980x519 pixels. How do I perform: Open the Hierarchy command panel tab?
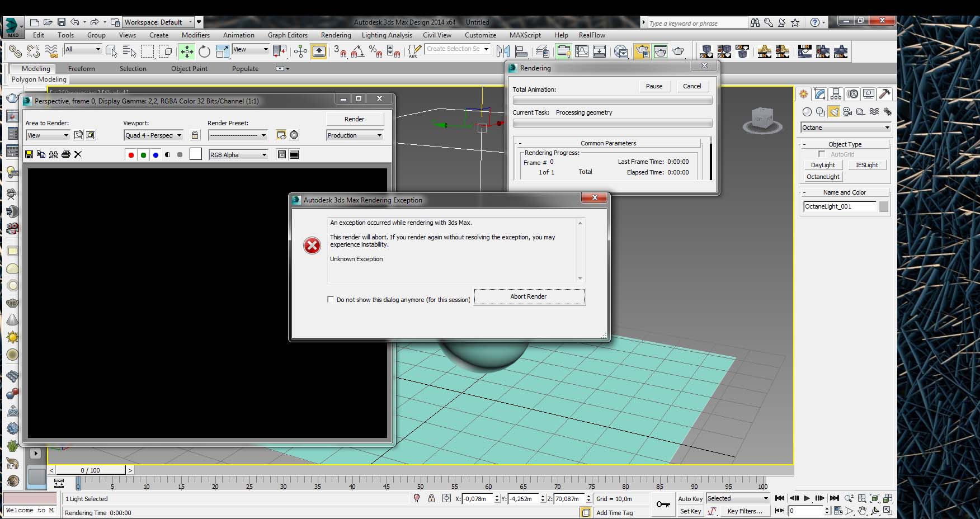(x=836, y=94)
